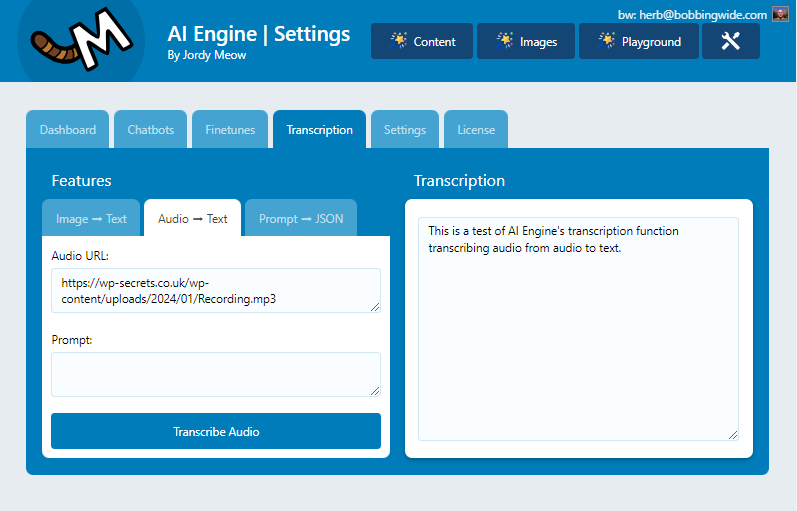The image size is (797, 511).
Task: Click the Transcribe Audio button
Action: point(216,431)
